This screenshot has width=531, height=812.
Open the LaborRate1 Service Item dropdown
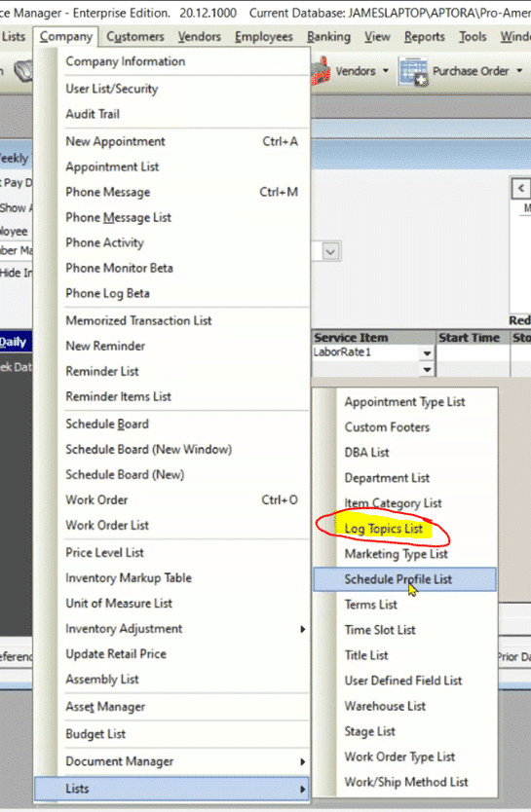427,353
